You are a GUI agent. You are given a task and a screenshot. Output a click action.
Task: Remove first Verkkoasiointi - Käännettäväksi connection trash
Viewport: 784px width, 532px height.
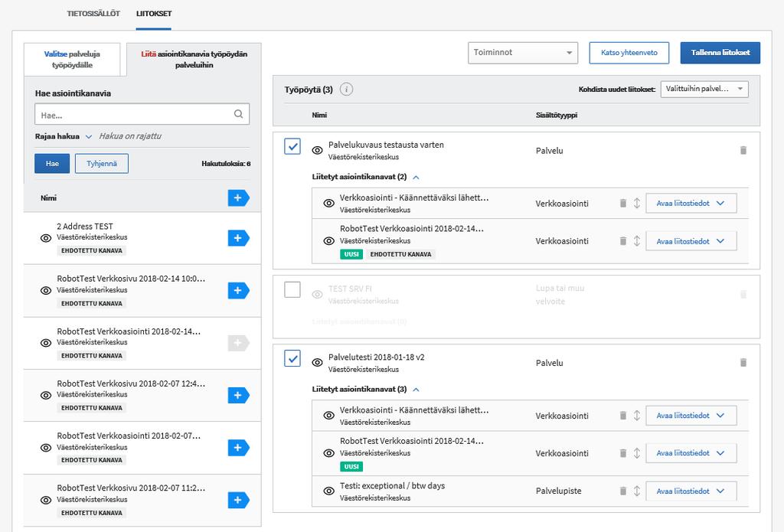(x=623, y=203)
